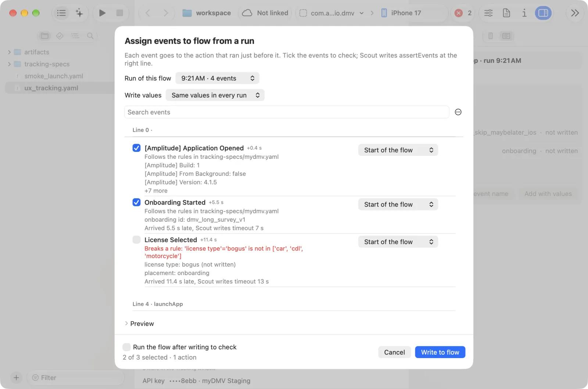588x389 pixels.
Task: Go back with the left chevron
Action: [148, 13]
